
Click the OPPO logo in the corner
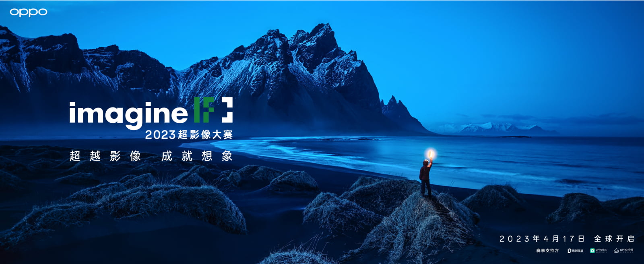[29, 12]
